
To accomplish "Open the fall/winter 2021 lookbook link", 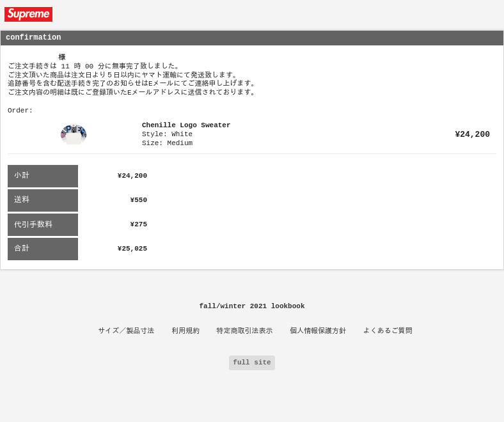I will click(251, 306).
